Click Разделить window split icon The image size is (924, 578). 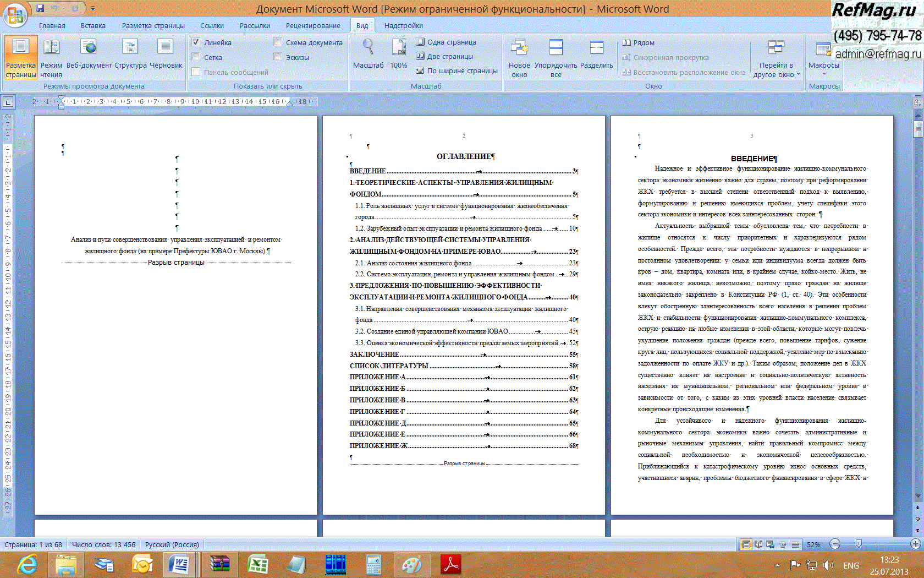596,54
